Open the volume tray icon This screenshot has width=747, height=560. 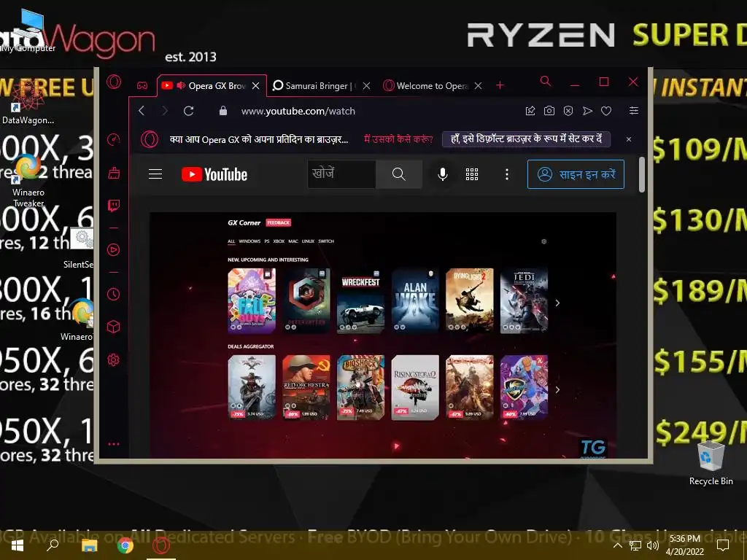coord(653,545)
